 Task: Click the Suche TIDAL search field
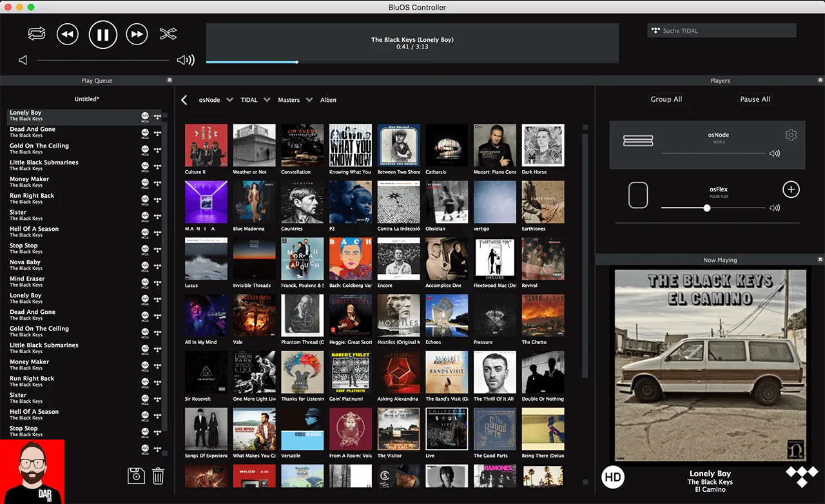click(722, 30)
